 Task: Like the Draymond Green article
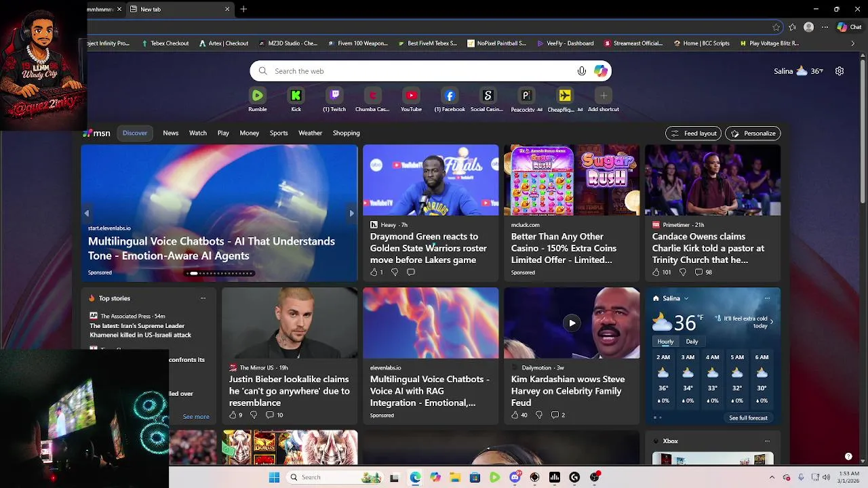point(374,272)
